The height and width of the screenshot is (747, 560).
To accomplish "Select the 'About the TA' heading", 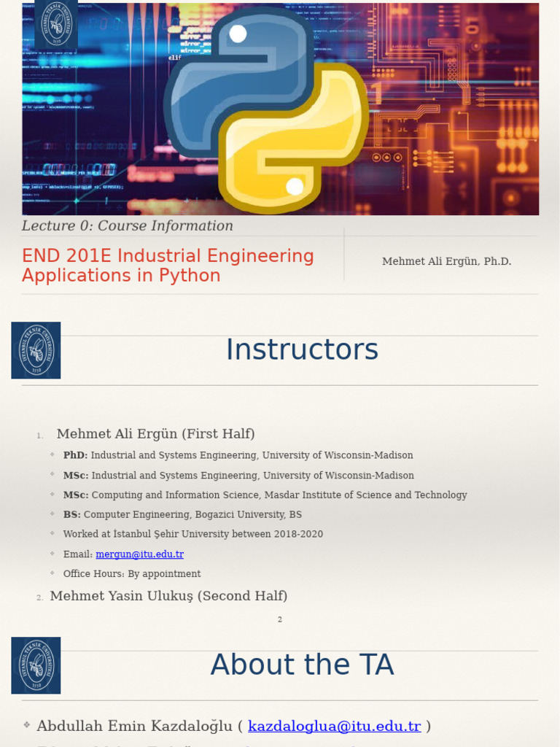I will 303,664.
